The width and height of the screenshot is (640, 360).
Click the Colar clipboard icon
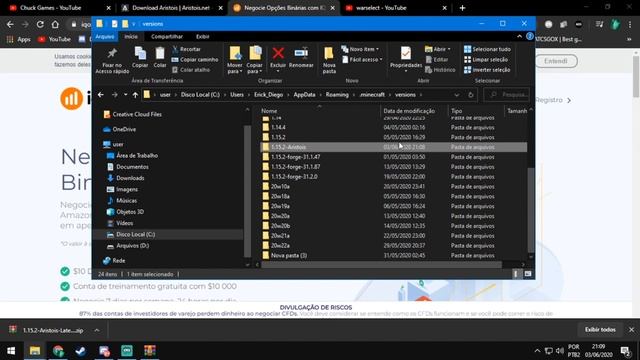pyautogui.click(x=160, y=53)
